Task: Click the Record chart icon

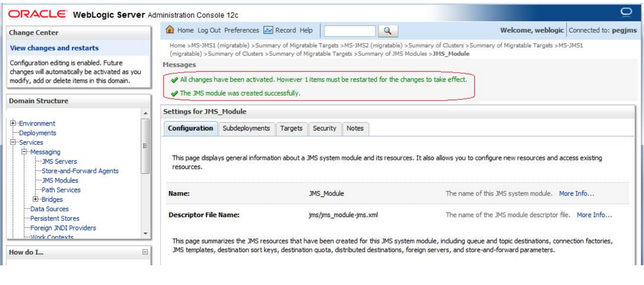Action: [268, 30]
